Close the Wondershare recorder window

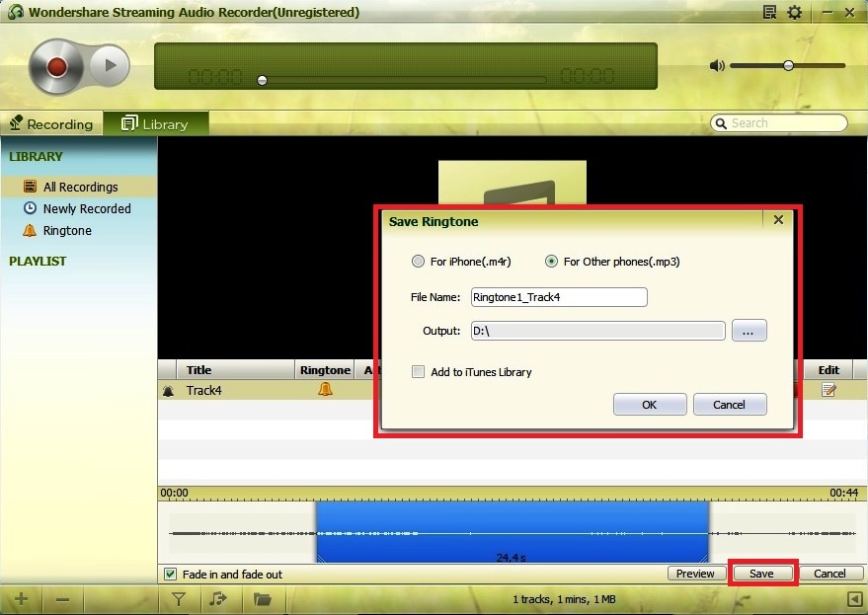click(850, 12)
